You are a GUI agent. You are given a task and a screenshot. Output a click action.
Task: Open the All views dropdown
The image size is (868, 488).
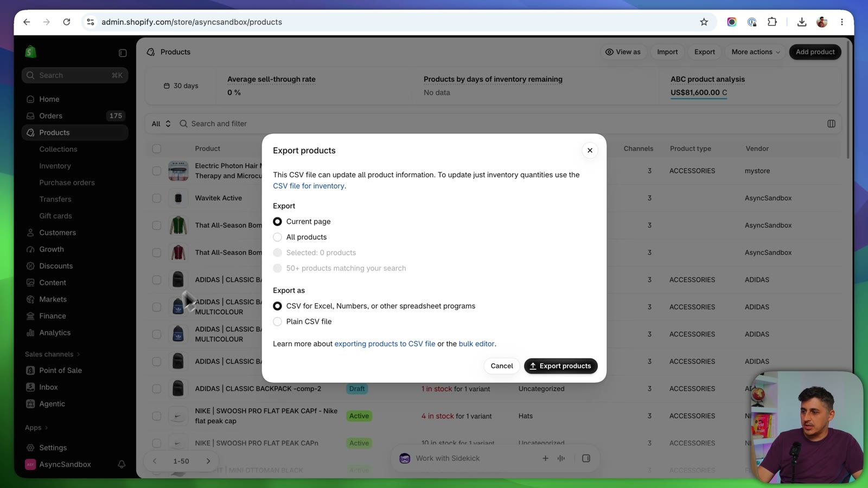pos(161,124)
